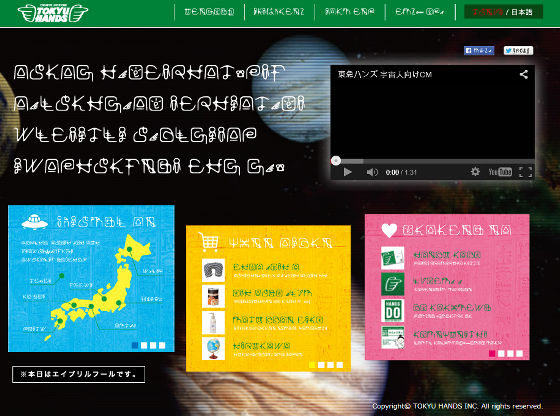The width and height of the screenshot is (560, 416).
Task: Open the neck pillow product thumbnail
Action: tap(213, 270)
